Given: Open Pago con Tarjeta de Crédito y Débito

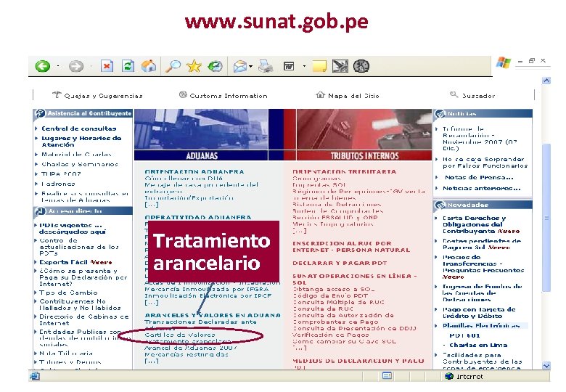Looking at the screenshot, I should coord(479,313).
